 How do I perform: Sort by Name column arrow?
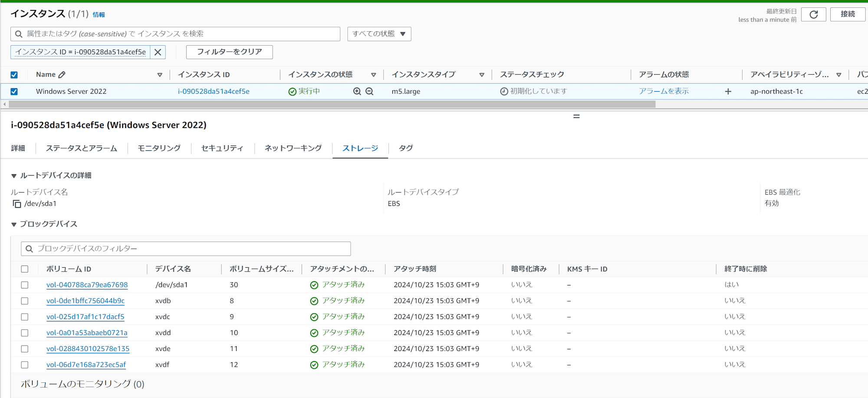160,75
